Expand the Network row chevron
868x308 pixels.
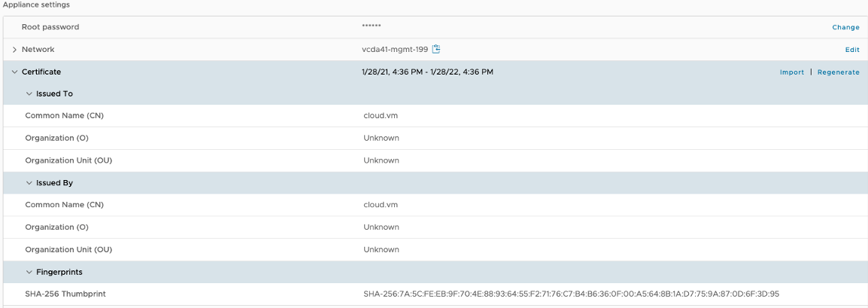(x=14, y=50)
